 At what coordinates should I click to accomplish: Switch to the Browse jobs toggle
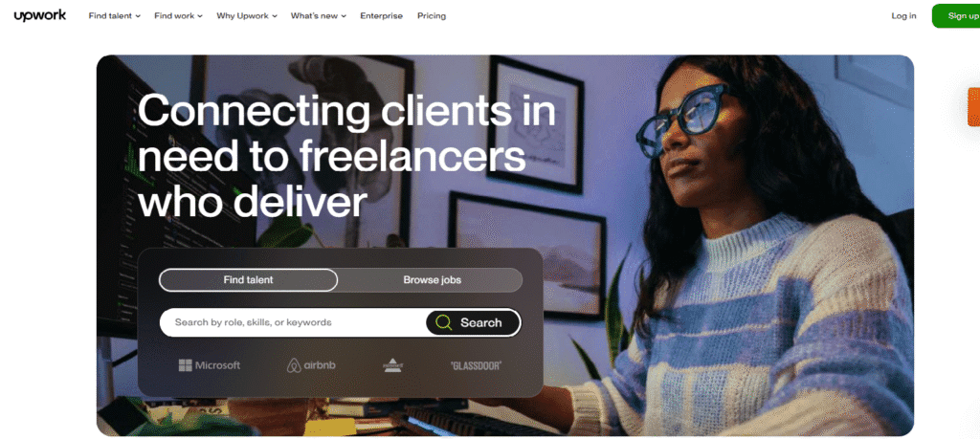point(432,280)
